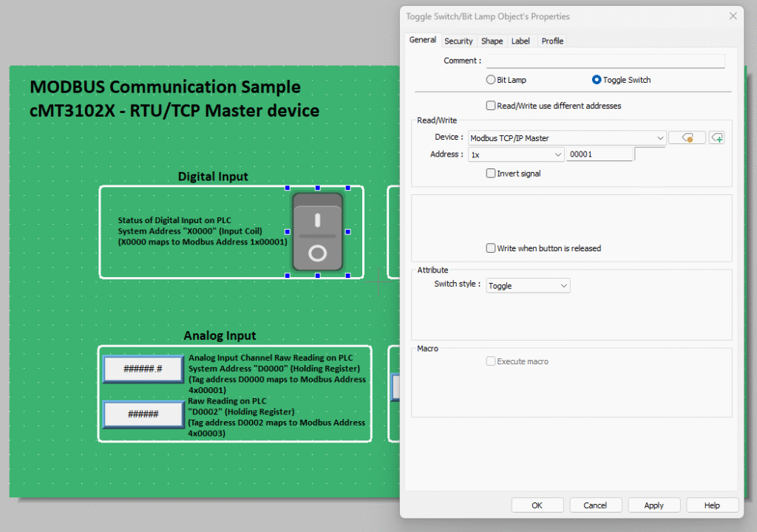This screenshot has height=532, width=757.
Task: Open the Switch style dropdown
Action: coord(528,286)
